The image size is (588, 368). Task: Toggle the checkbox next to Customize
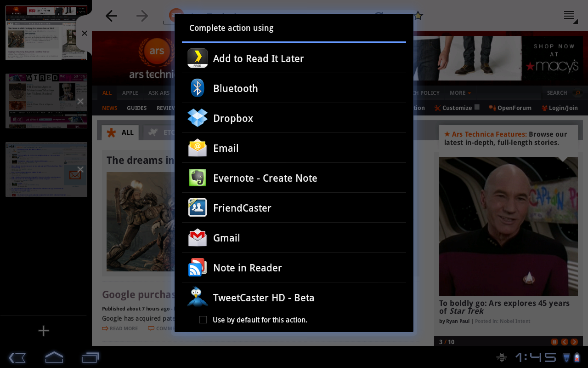point(477,107)
